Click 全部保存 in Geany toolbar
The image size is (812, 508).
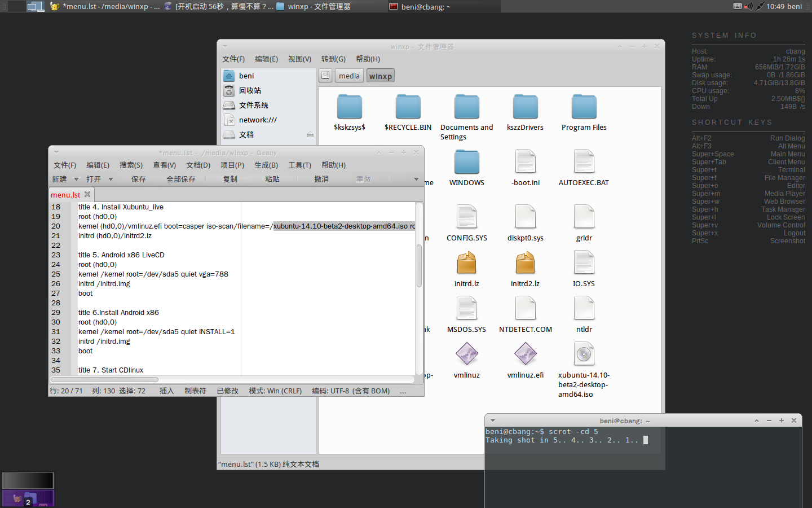pos(181,179)
